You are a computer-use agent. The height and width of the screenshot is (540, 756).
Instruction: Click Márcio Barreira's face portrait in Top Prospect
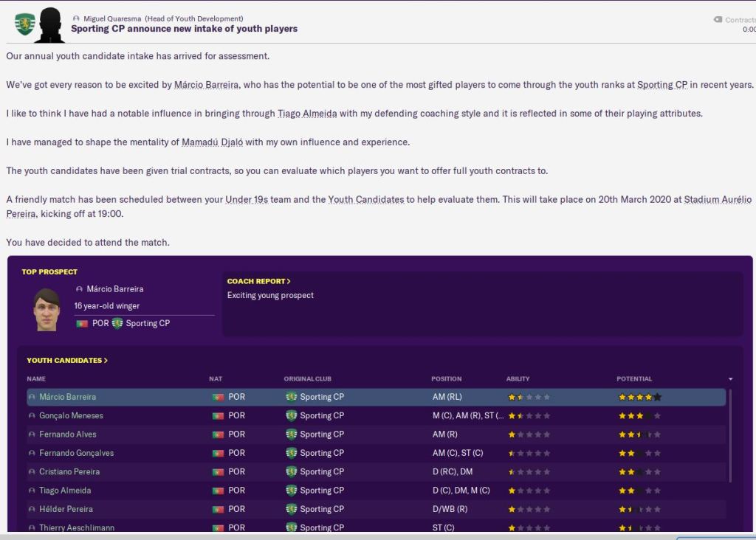click(47, 309)
